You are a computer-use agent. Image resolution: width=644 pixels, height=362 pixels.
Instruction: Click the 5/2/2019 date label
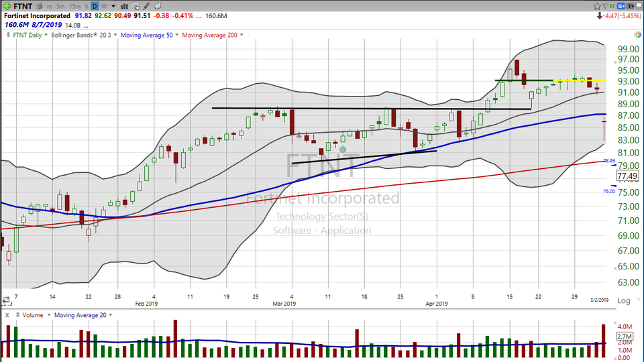click(x=600, y=300)
